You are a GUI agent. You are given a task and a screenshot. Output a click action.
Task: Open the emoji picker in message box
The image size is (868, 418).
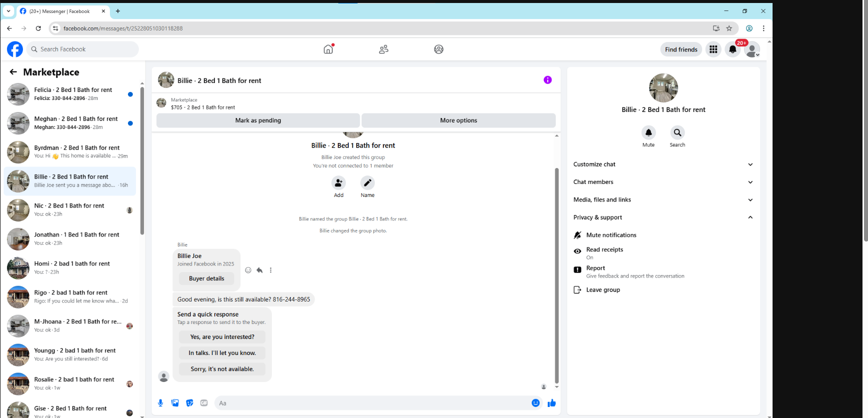[536, 403]
